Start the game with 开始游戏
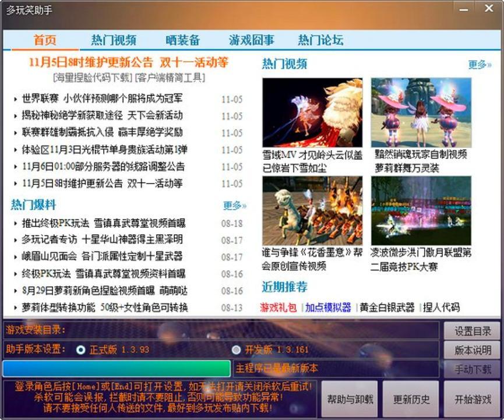The image size is (504, 420). click(x=473, y=399)
